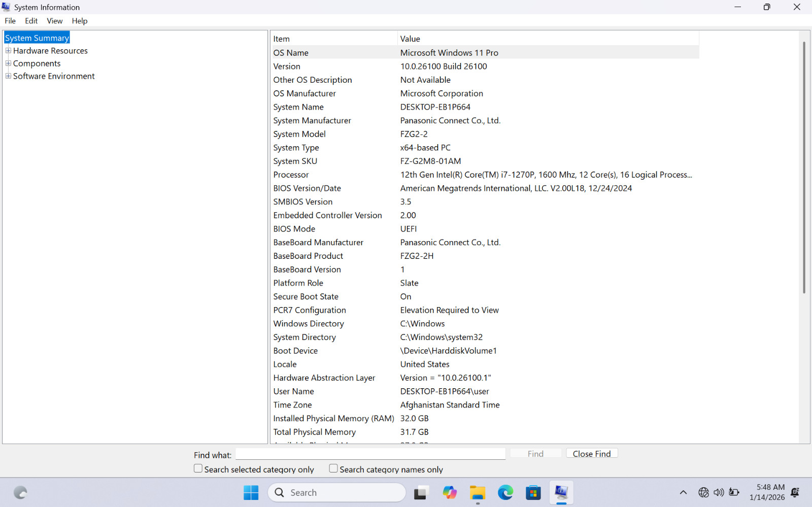
Task: Enable Search category names only
Action: tap(333, 468)
